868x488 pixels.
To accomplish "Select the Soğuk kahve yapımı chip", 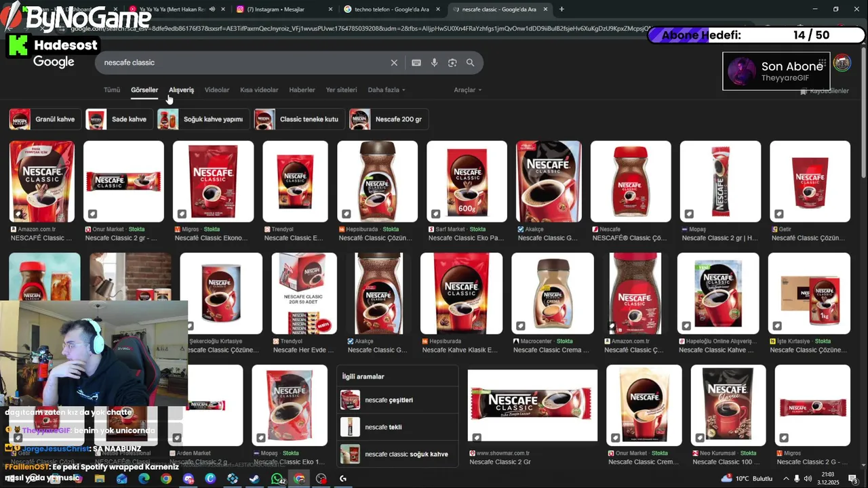I will 203,119.
